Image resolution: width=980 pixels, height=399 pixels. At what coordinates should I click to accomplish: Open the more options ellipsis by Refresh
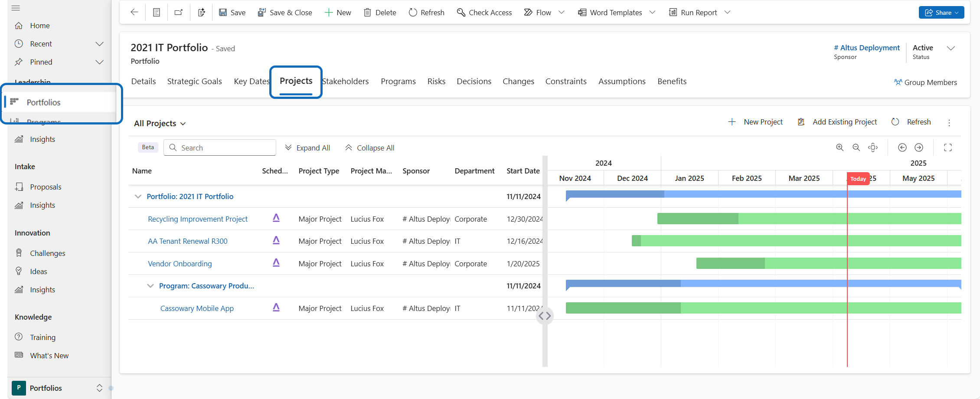pos(949,123)
